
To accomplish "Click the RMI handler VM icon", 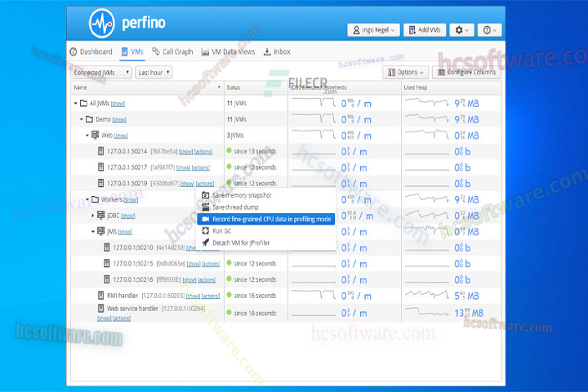I will click(101, 295).
